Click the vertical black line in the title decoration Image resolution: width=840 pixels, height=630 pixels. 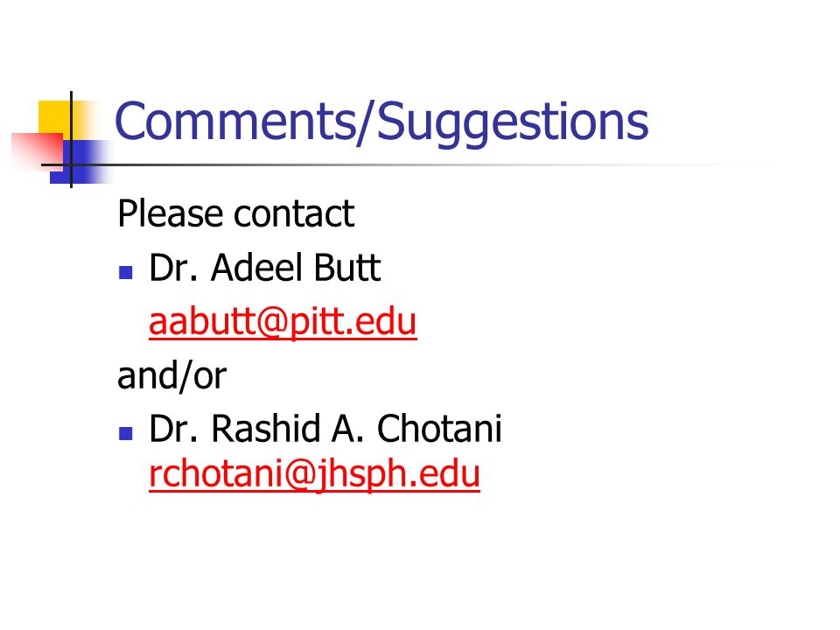point(71,139)
